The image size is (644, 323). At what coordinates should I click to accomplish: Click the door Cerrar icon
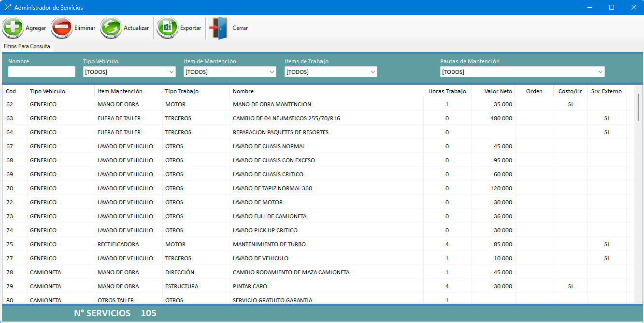pos(219,28)
